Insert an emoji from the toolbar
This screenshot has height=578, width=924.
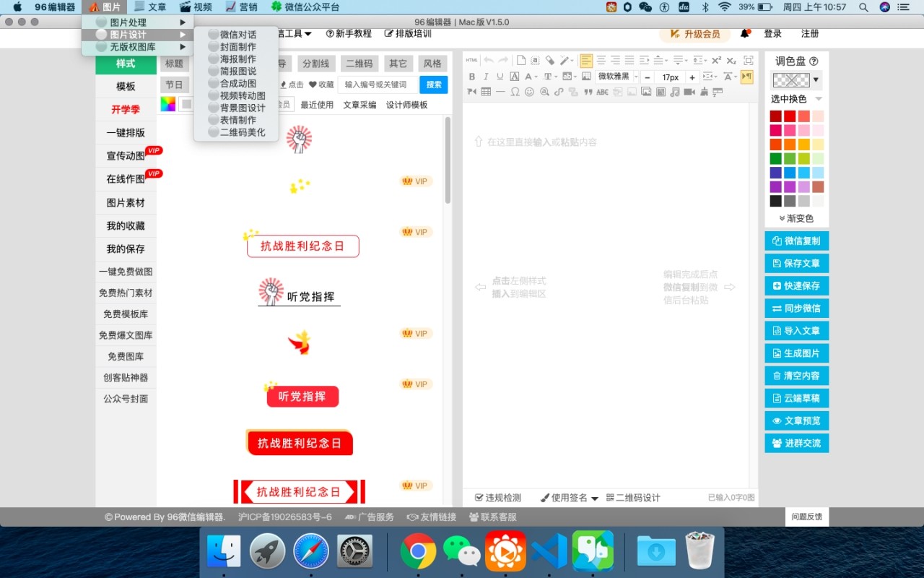tap(529, 92)
